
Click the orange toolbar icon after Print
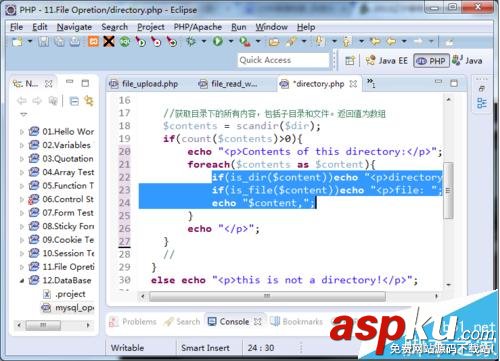point(93,42)
